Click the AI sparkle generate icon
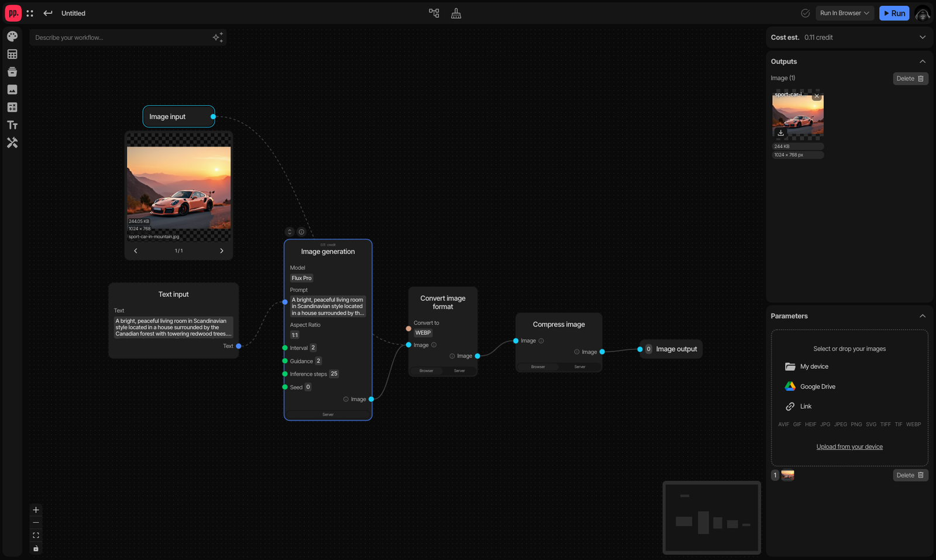 [218, 37]
